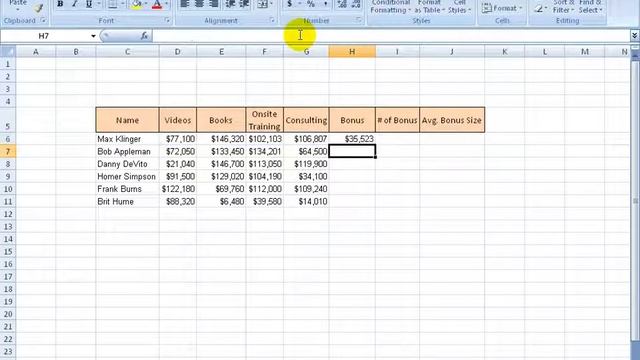Apply percent style
This screenshot has height=360, width=640.
[x=311, y=4]
